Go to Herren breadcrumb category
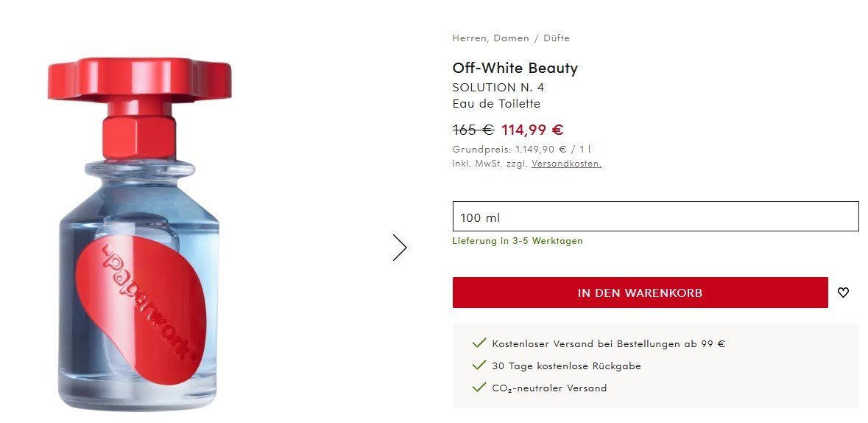Image resolution: width=868 pixels, height=423 pixels. [x=469, y=38]
